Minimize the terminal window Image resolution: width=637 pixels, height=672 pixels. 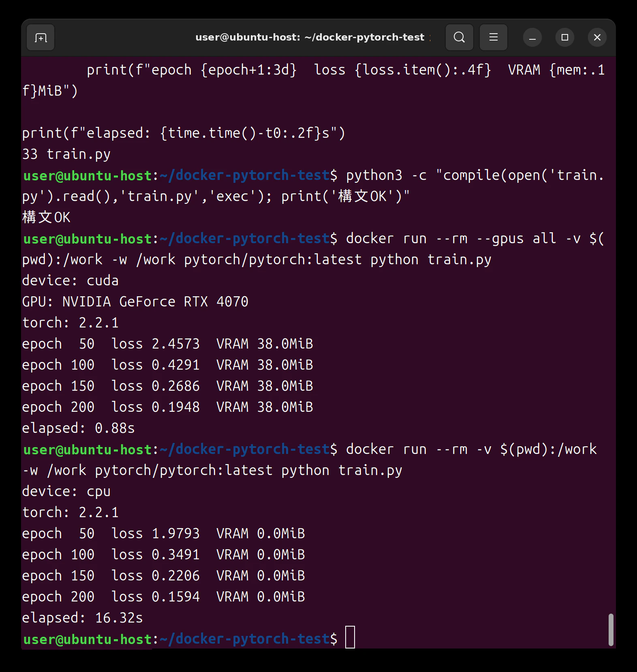coord(532,38)
